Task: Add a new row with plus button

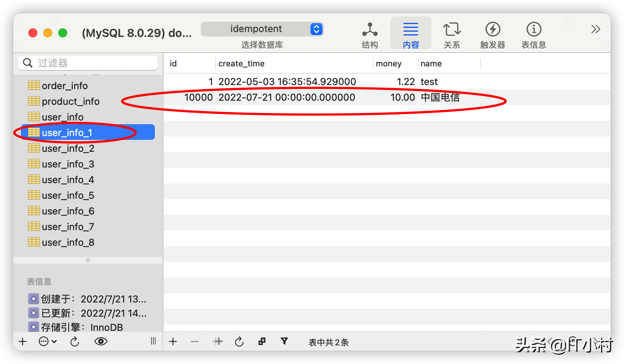Action: 173,341
